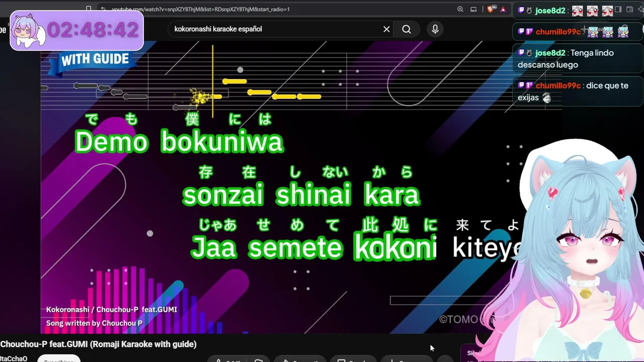
Task: Click the lyric word 'Jaa semete kokoni'
Action: [x=314, y=247]
